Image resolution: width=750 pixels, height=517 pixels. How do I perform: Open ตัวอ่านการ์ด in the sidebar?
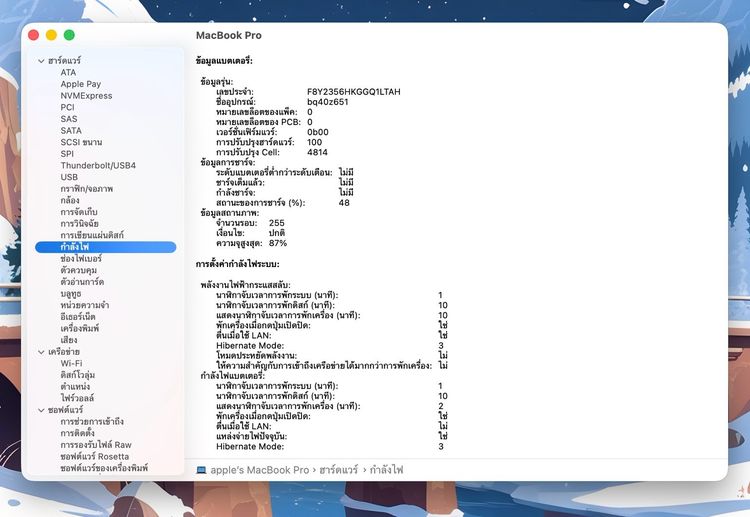[x=82, y=282]
